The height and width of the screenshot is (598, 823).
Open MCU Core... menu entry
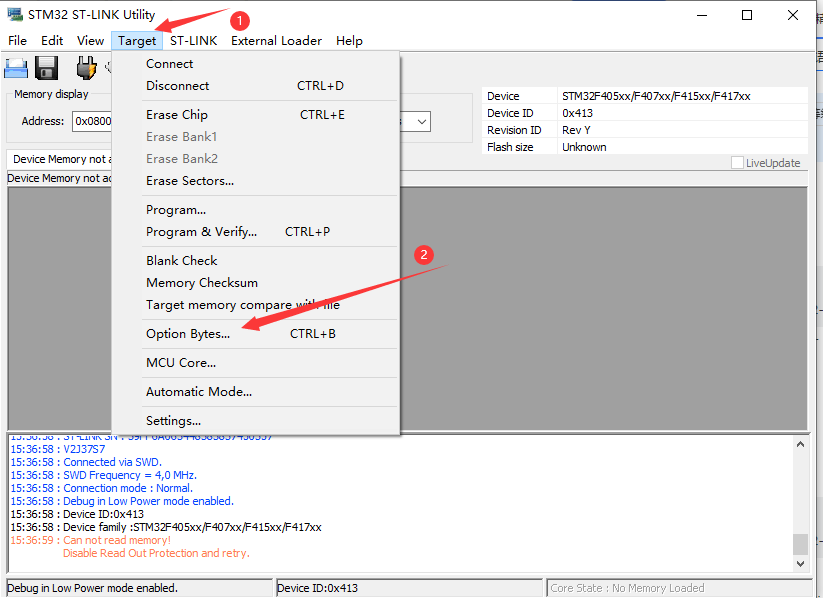coord(256,362)
